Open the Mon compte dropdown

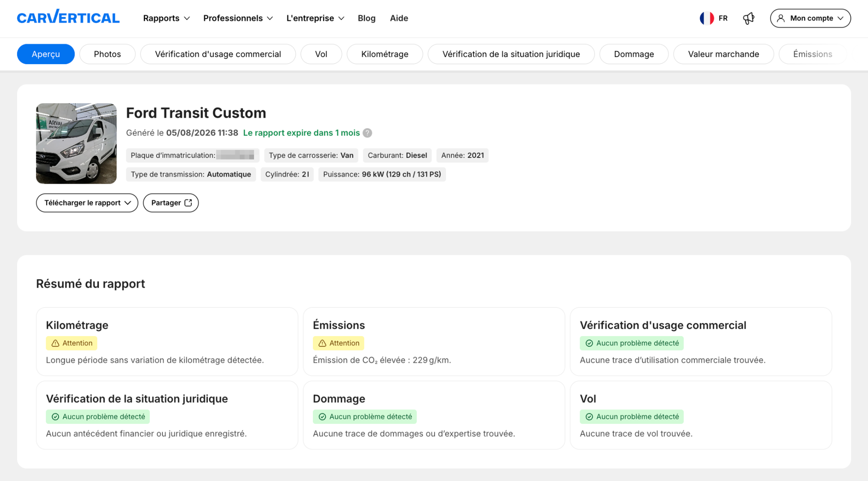pyautogui.click(x=810, y=18)
